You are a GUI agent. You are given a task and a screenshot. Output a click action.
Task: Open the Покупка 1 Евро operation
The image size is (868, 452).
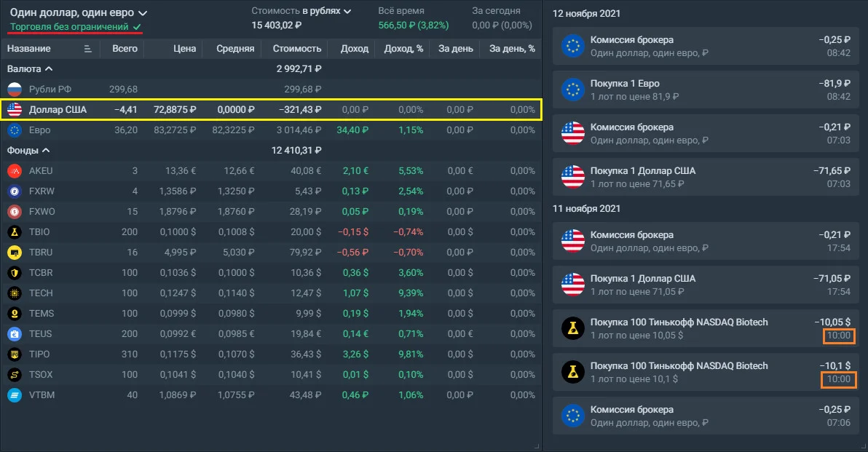[705, 90]
